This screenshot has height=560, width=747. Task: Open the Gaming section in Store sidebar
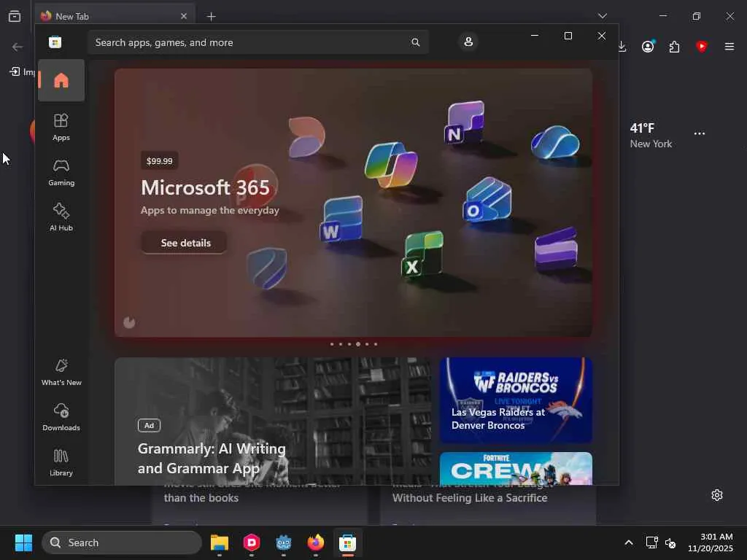tap(61, 172)
